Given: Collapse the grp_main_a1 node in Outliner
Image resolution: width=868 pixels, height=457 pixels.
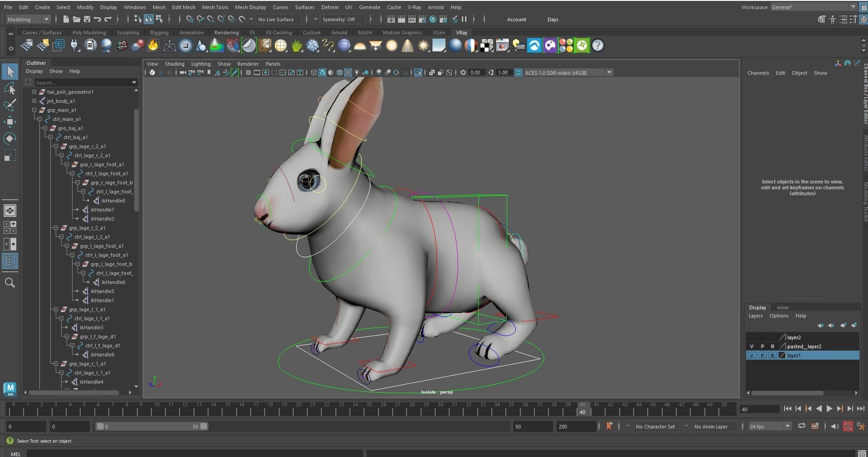Looking at the screenshot, I should point(34,110).
